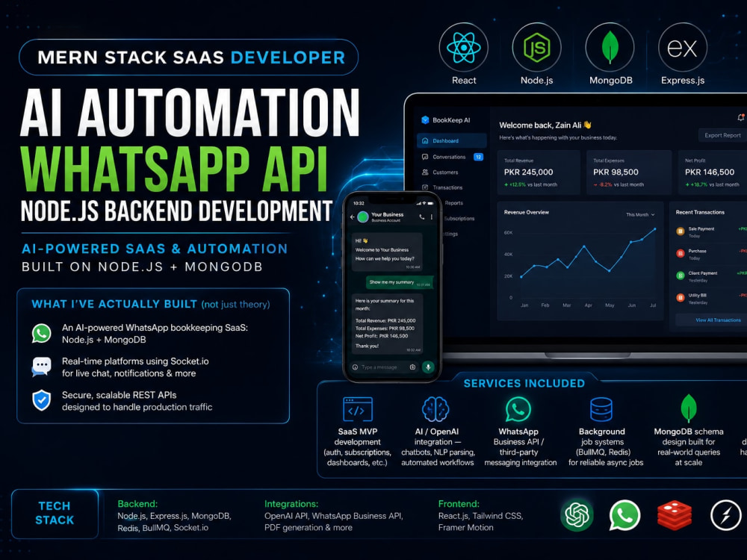Click the SaaS MVP code window icon

(358, 409)
